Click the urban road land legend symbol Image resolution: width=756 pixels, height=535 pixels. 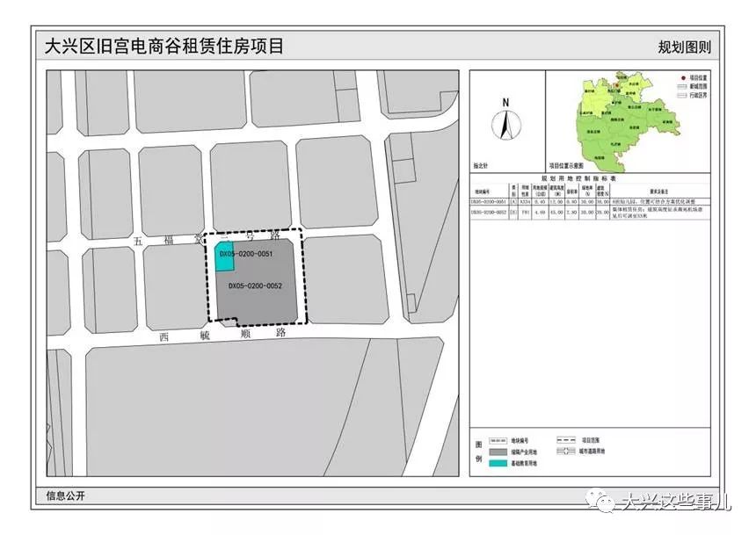[565, 452]
